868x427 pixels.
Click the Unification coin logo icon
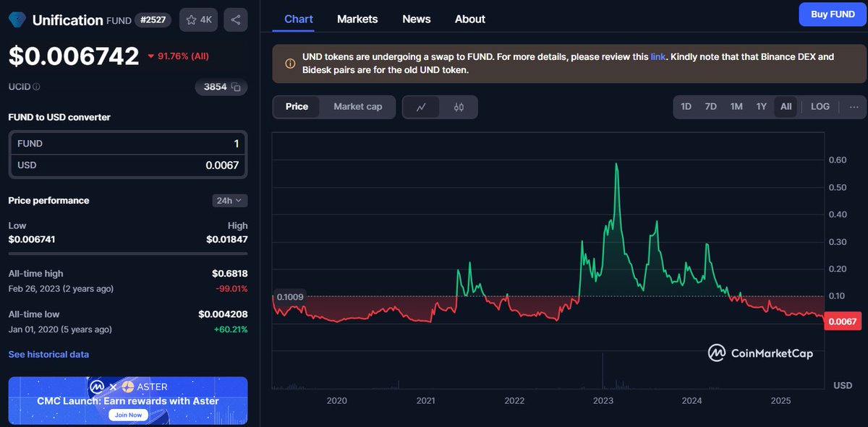tap(17, 20)
